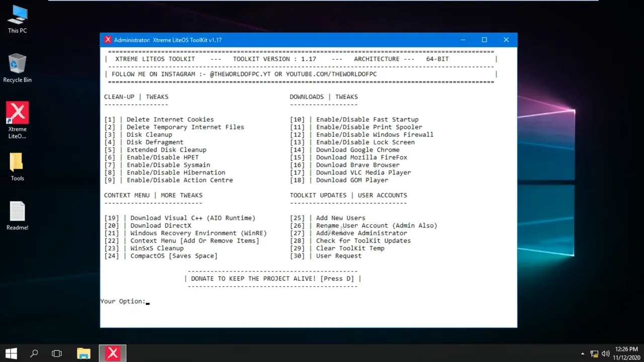Show hidden system tray icons
The width and height of the screenshot is (644, 362).
(583, 353)
